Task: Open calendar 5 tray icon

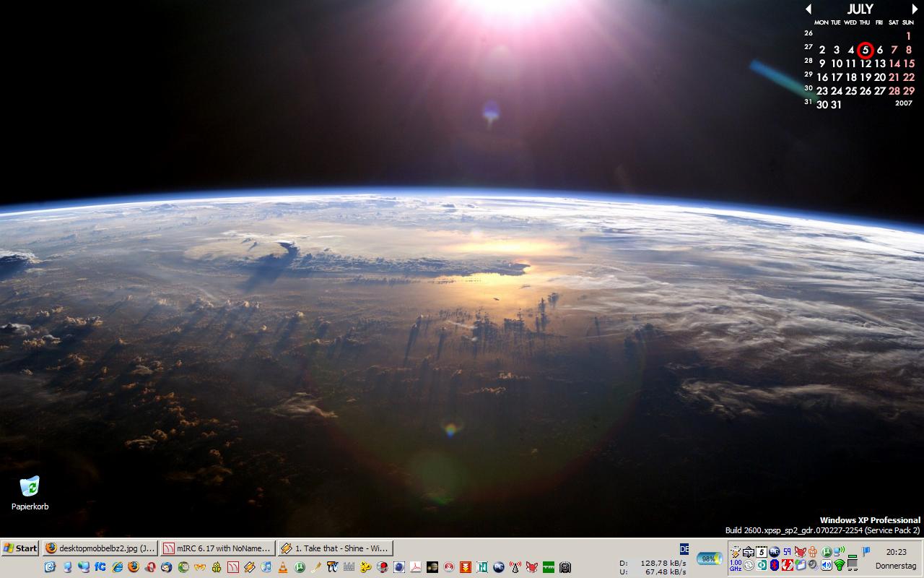Action: 762,552
